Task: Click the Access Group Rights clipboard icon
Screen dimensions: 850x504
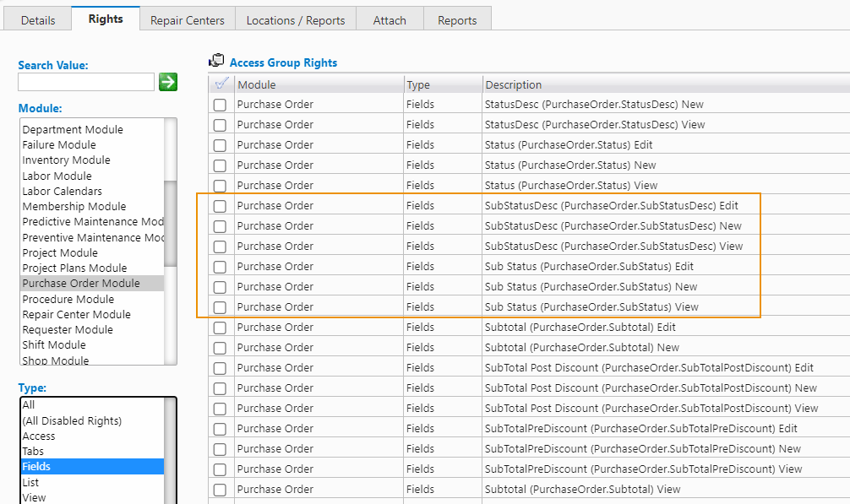Action: point(216,62)
